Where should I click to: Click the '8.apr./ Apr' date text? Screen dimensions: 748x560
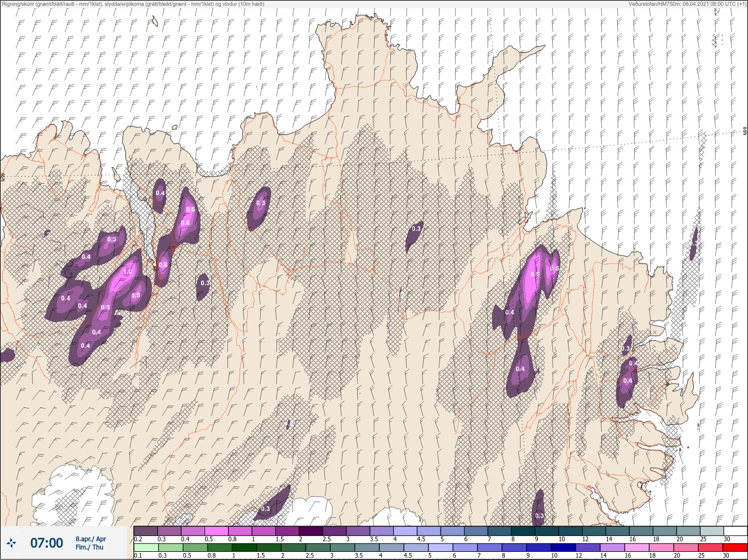tap(91, 539)
